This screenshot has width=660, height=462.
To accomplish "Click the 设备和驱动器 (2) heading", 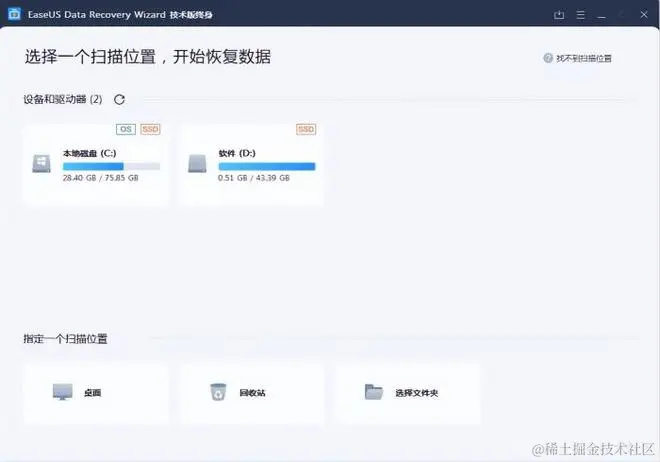I will click(x=63, y=99).
